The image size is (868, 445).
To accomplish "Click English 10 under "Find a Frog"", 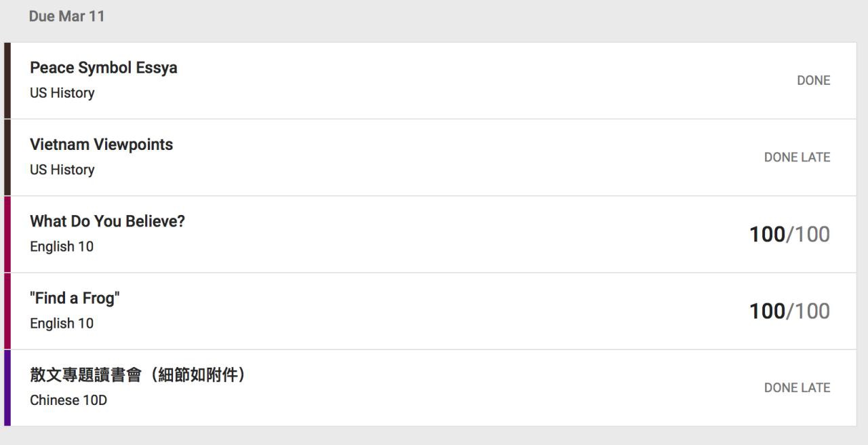I will 62,323.
